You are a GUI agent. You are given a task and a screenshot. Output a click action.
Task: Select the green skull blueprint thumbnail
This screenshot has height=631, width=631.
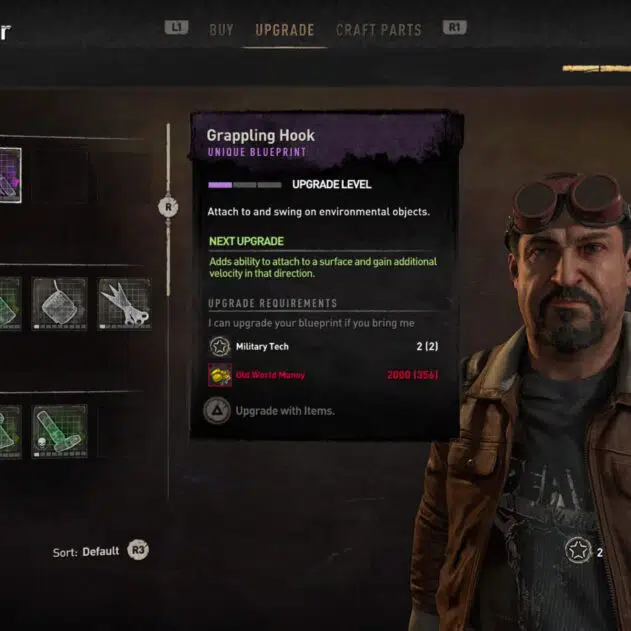coord(60,431)
